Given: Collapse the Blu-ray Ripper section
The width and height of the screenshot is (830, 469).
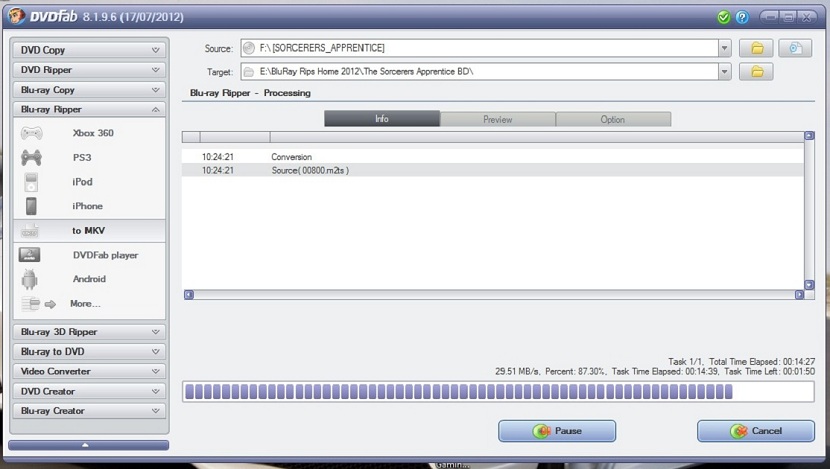Looking at the screenshot, I should pyautogui.click(x=89, y=110).
